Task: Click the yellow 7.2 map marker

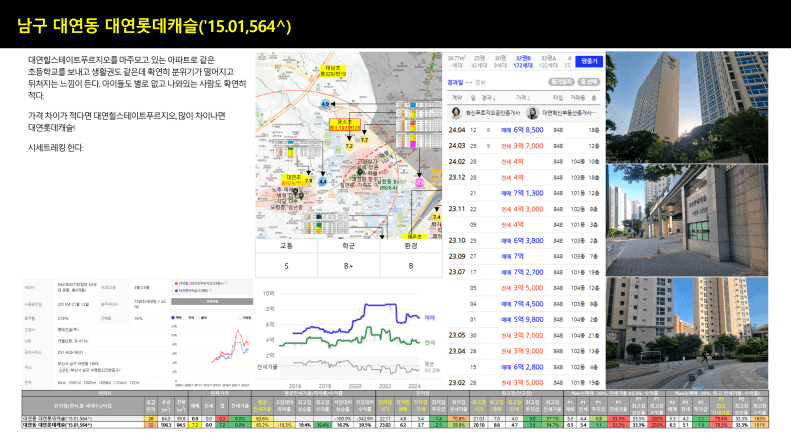Action: [x=349, y=146]
